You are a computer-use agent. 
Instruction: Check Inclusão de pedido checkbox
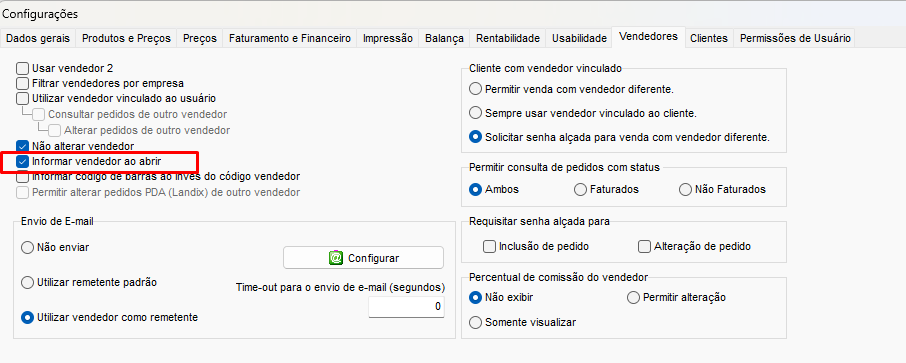[x=489, y=247]
